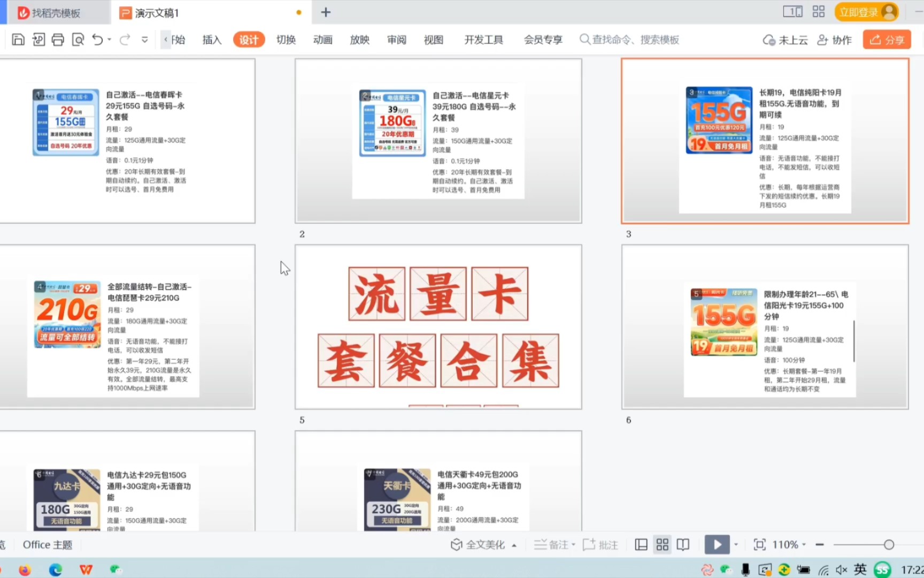The image size is (924, 578).
Task: Select the slide thumbnail 电信春晖卡 29元155G
Action: (x=127, y=141)
